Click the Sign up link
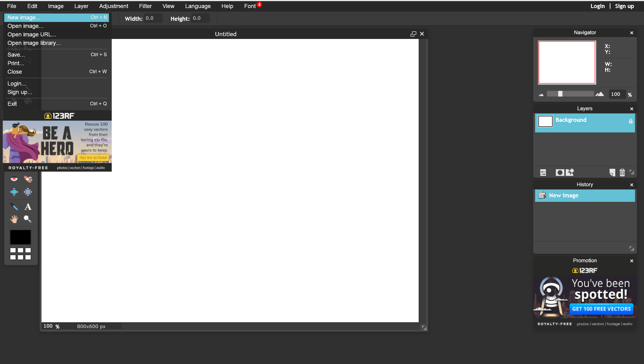The height and width of the screenshot is (364, 644). pyautogui.click(x=624, y=6)
